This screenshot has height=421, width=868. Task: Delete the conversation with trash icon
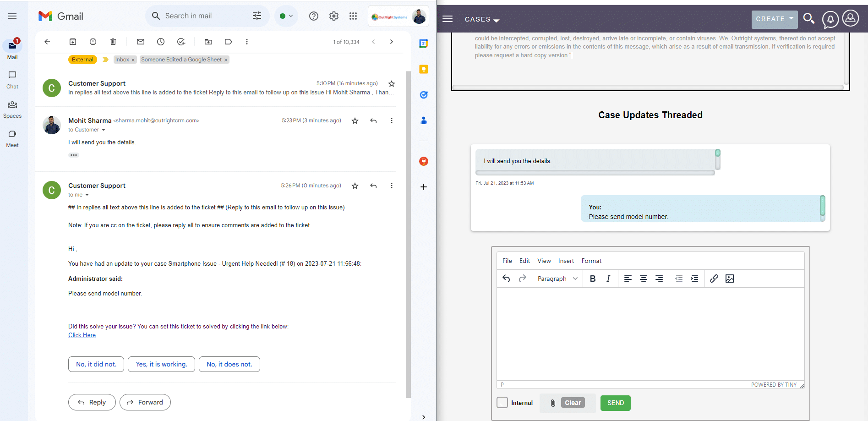[113, 42]
